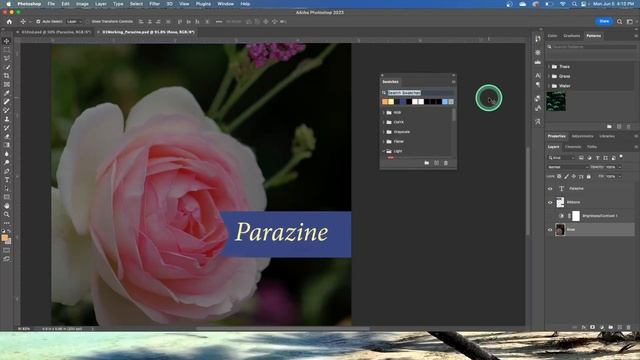Expand the Water pattern group

[x=549, y=86]
